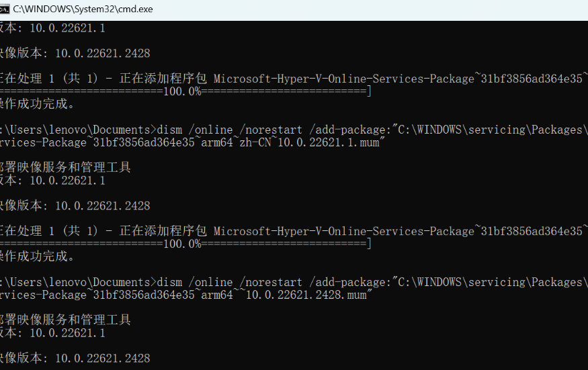Click the first 操作成功完成 message

[38, 104]
